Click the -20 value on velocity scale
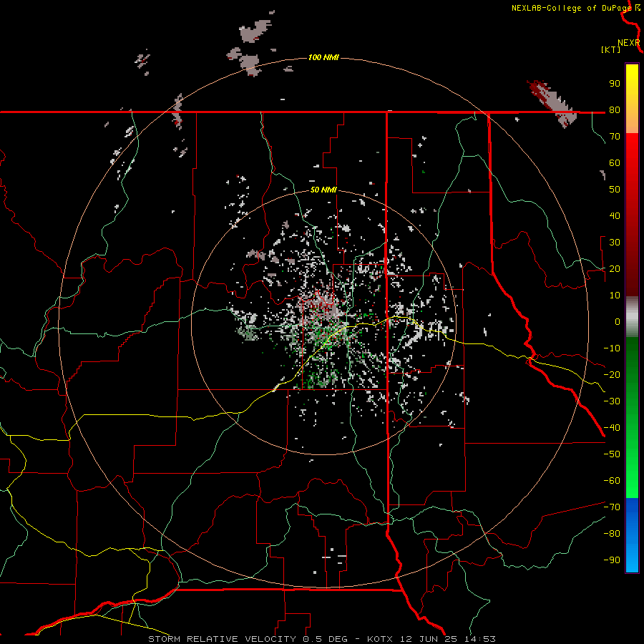The width and height of the screenshot is (644, 644). click(x=612, y=375)
